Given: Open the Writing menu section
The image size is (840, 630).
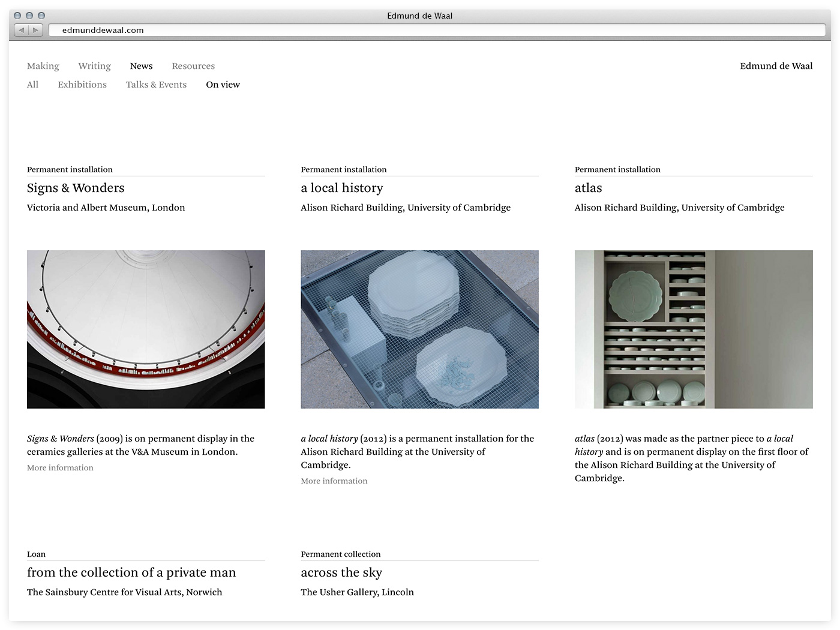Looking at the screenshot, I should (94, 66).
